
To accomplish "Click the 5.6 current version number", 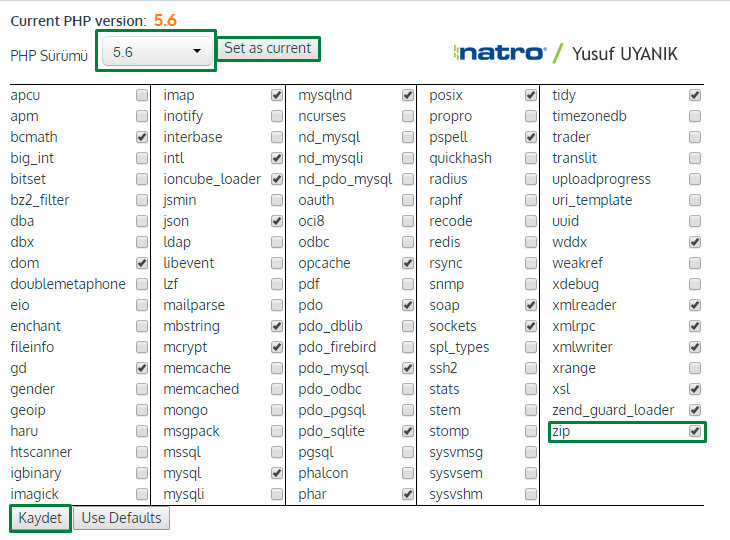I will [x=165, y=20].
